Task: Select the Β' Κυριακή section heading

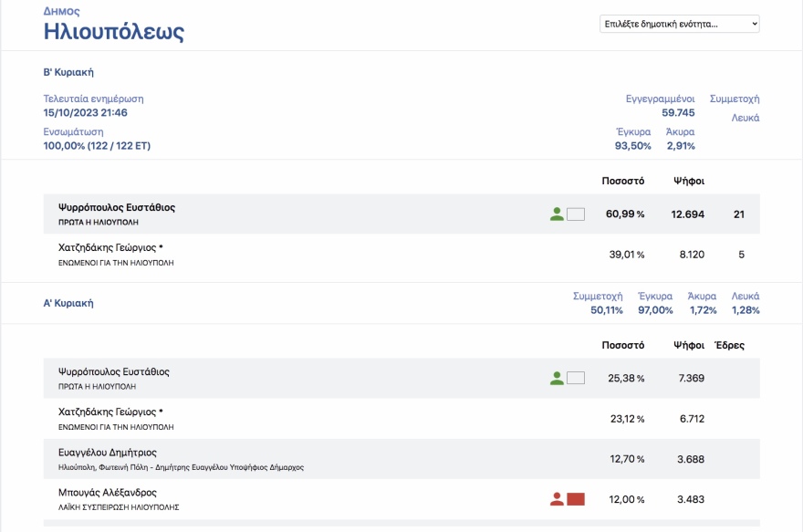Action: click(68, 72)
